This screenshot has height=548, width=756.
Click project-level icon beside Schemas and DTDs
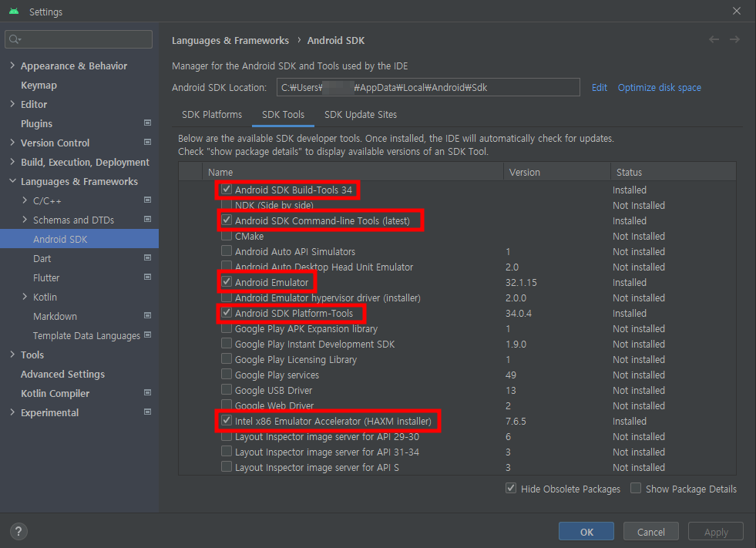147,220
